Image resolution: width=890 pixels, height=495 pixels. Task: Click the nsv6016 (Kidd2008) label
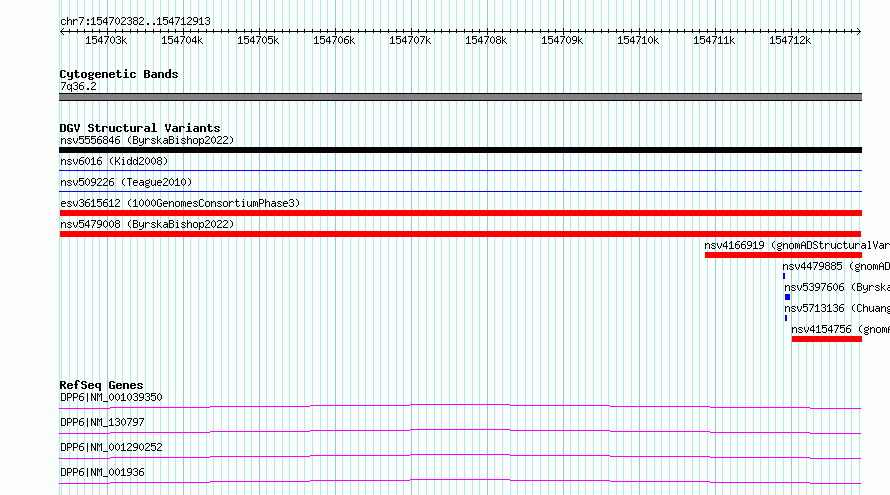pos(114,161)
